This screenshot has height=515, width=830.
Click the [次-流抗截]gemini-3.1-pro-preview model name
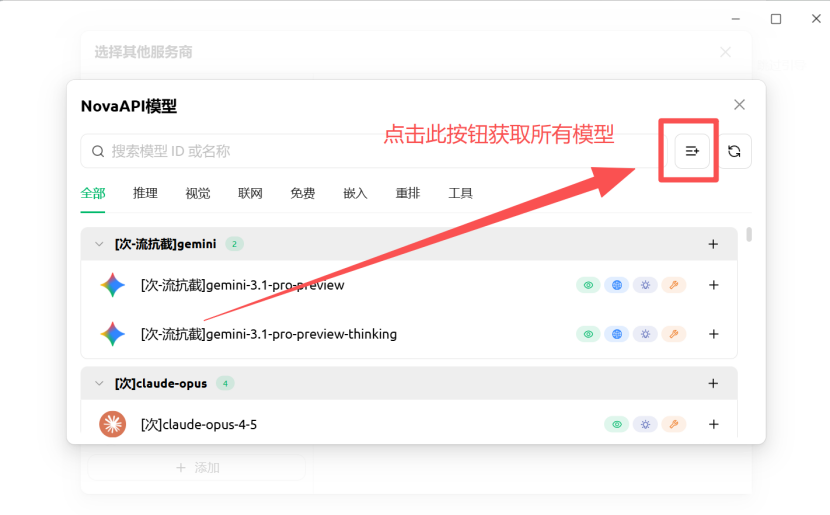pos(242,285)
